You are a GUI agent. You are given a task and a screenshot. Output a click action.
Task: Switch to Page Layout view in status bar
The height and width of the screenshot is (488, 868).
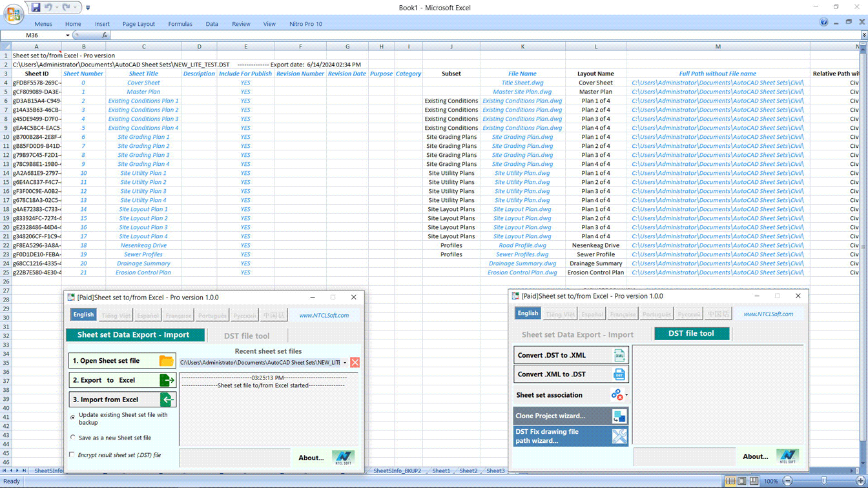(742, 482)
